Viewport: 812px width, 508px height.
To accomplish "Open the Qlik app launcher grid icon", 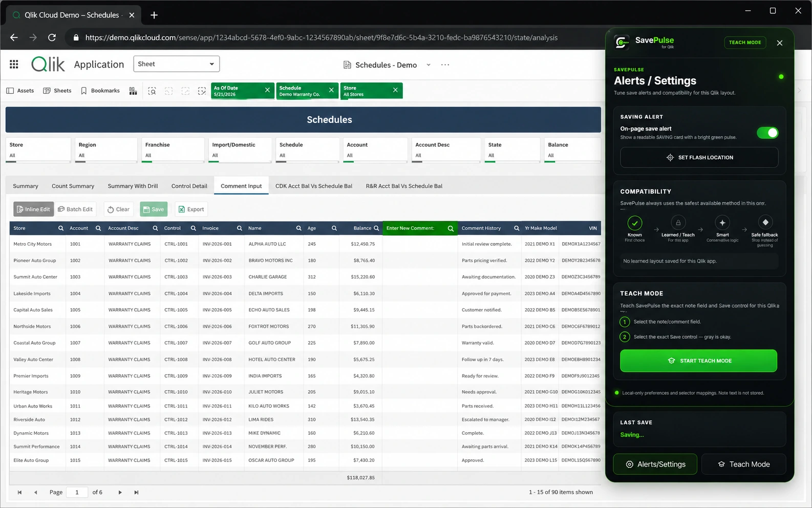I will pos(14,64).
